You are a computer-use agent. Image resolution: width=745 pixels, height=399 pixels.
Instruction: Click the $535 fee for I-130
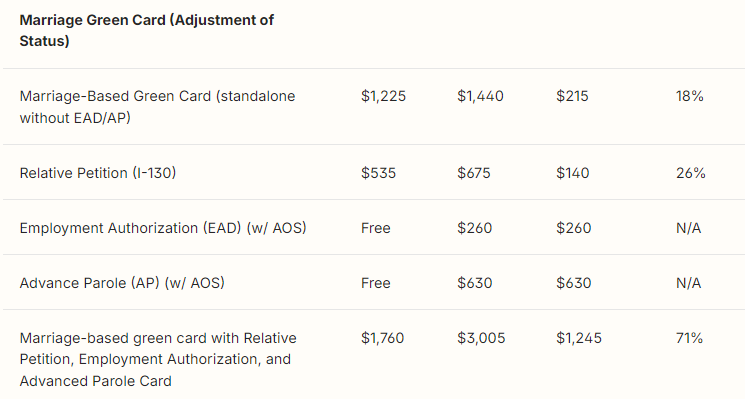point(378,173)
